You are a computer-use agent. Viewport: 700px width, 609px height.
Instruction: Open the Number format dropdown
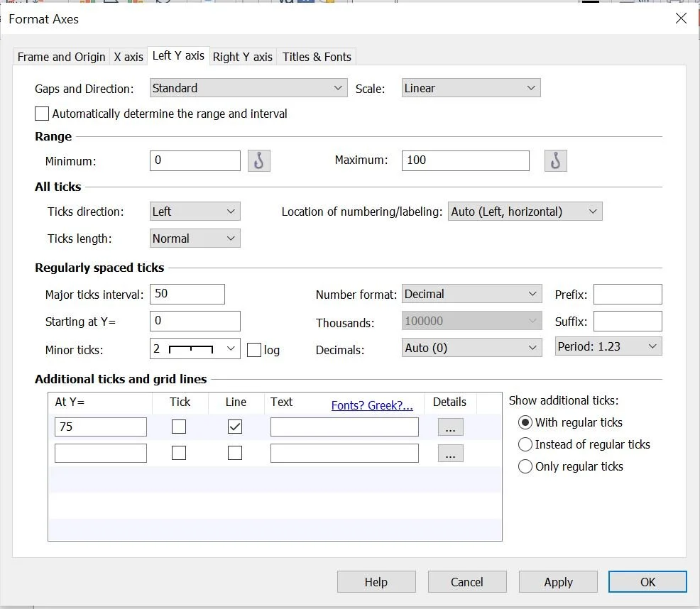pyautogui.click(x=471, y=293)
